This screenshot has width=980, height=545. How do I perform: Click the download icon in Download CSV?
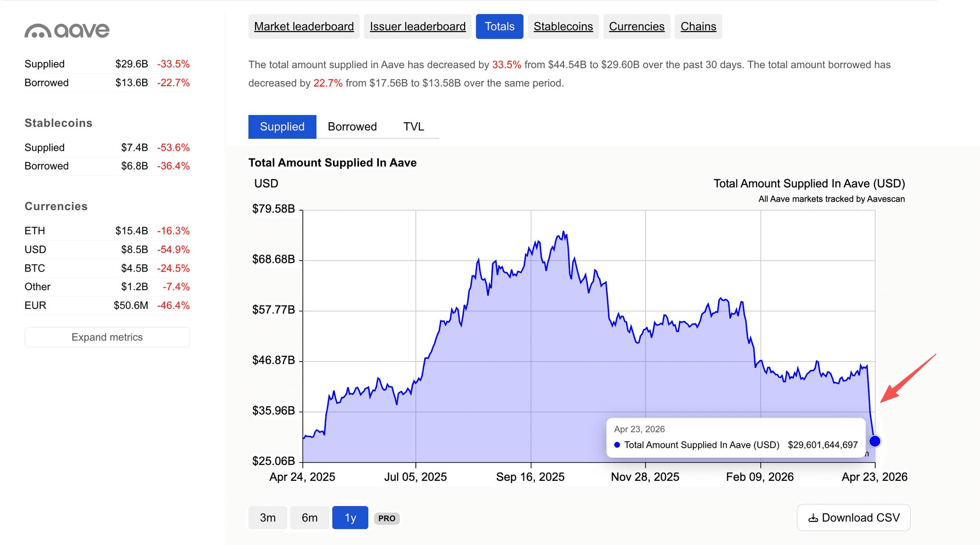[813, 518]
